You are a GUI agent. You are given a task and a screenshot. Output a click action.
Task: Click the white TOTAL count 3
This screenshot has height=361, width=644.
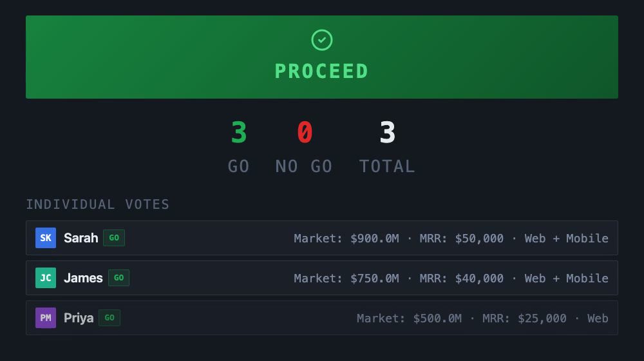(387, 133)
